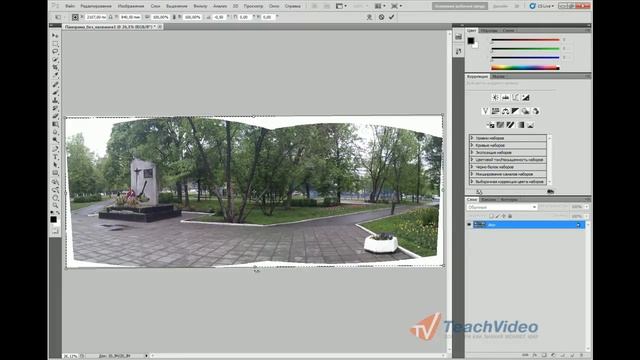Pick a color from the spectrum ramp

click(x=525, y=68)
